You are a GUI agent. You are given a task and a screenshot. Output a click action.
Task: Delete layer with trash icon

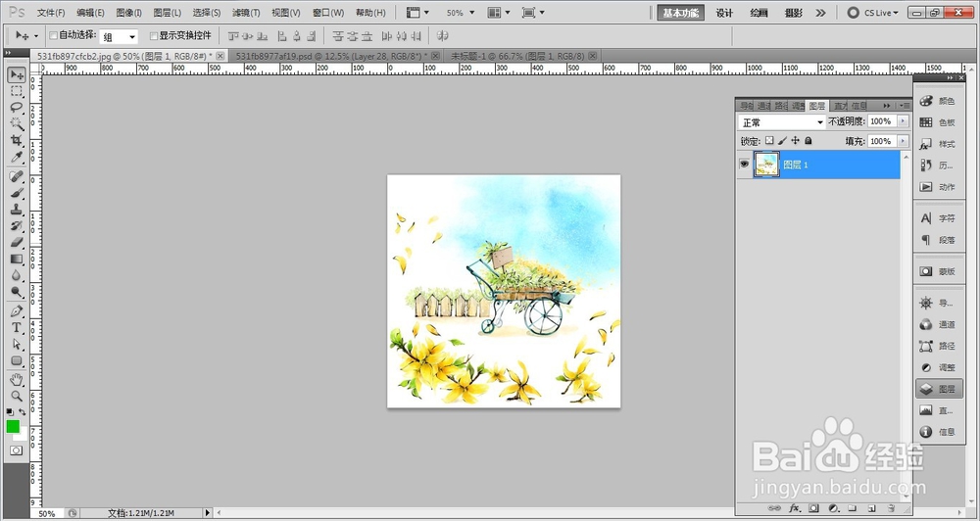click(892, 508)
